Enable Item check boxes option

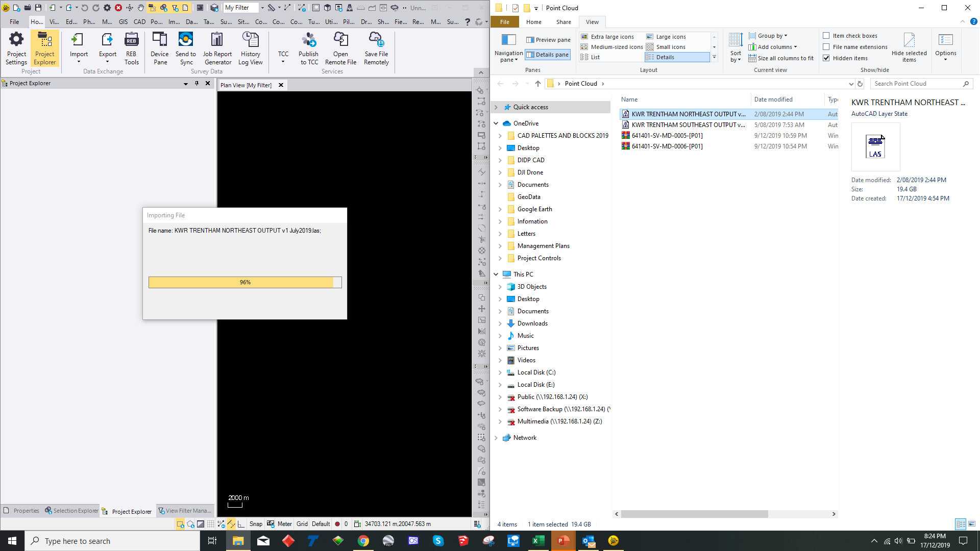click(826, 36)
